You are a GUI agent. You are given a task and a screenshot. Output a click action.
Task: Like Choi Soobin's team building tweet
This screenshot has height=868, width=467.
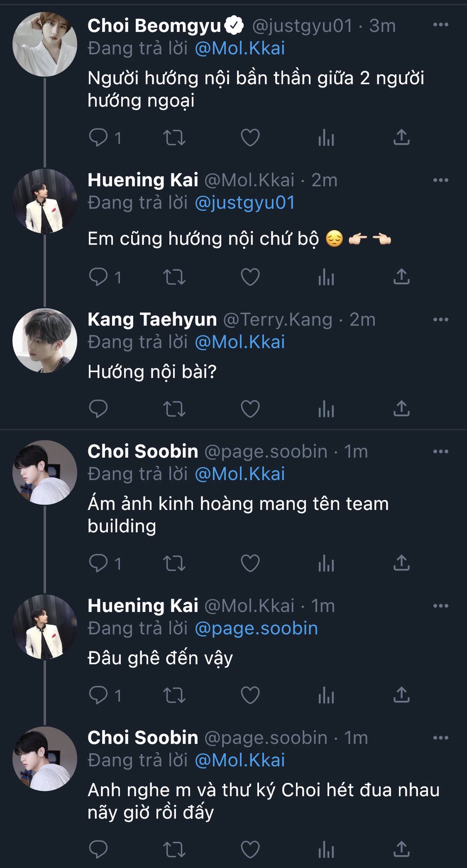[250, 563]
